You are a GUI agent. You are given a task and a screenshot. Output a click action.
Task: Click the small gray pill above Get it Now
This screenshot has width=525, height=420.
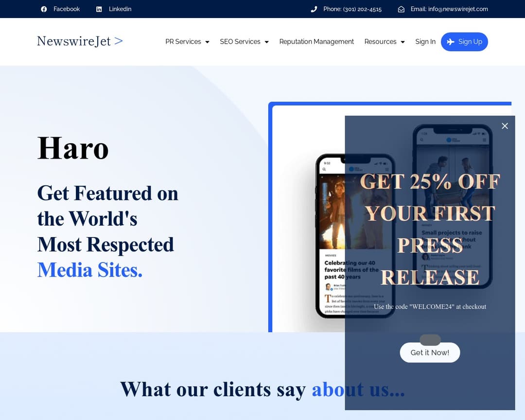click(x=430, y=340)
